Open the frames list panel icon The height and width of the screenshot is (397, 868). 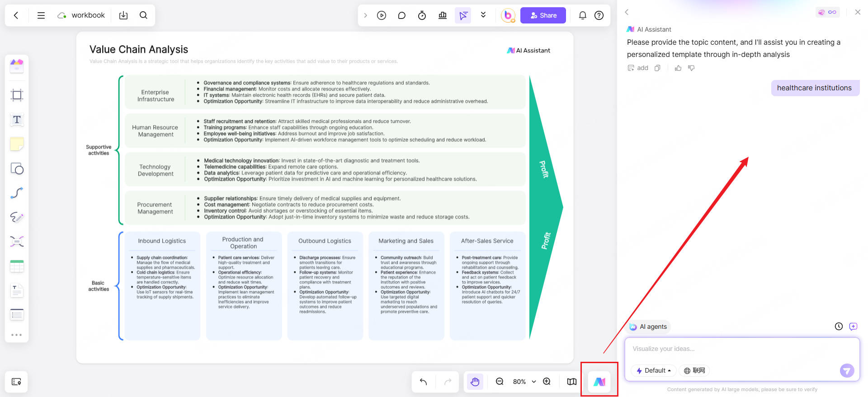point(16,382)
